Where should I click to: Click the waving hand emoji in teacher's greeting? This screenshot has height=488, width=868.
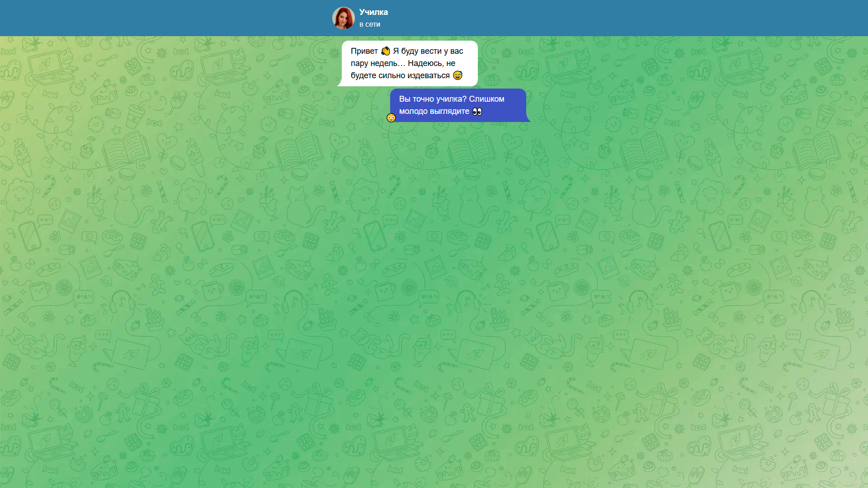coord(385,51)
